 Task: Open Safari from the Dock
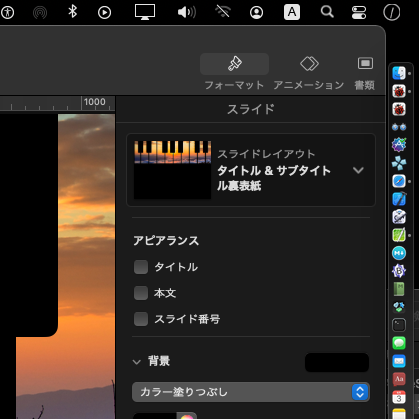pyautogui.click(x=399, y=181)
